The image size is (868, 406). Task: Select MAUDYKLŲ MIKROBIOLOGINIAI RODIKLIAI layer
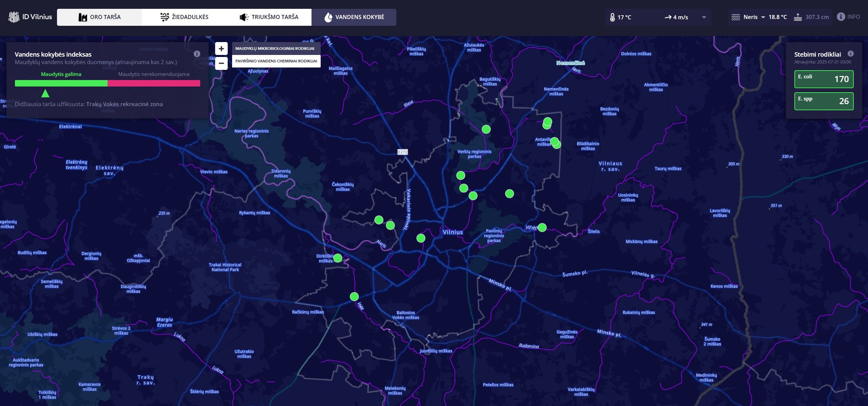coord(276,49)
